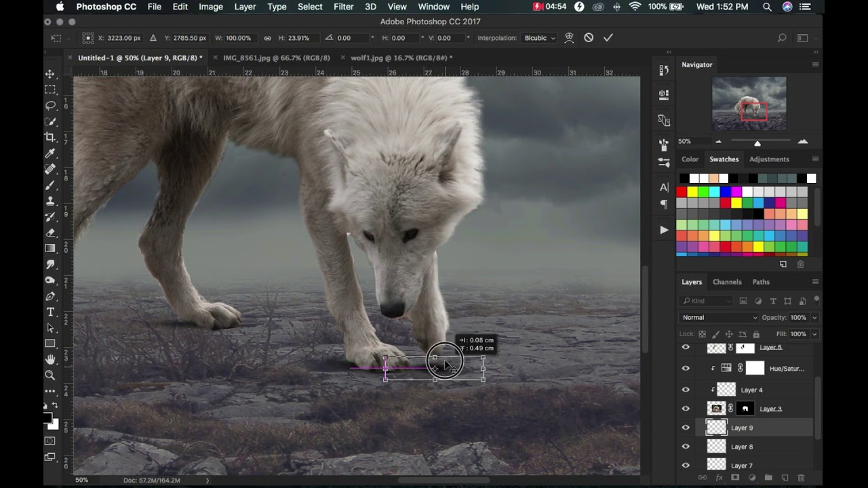The image size is (868, 488).
Task: Select the Zoom tool
Action: click(x=50, y=375)
